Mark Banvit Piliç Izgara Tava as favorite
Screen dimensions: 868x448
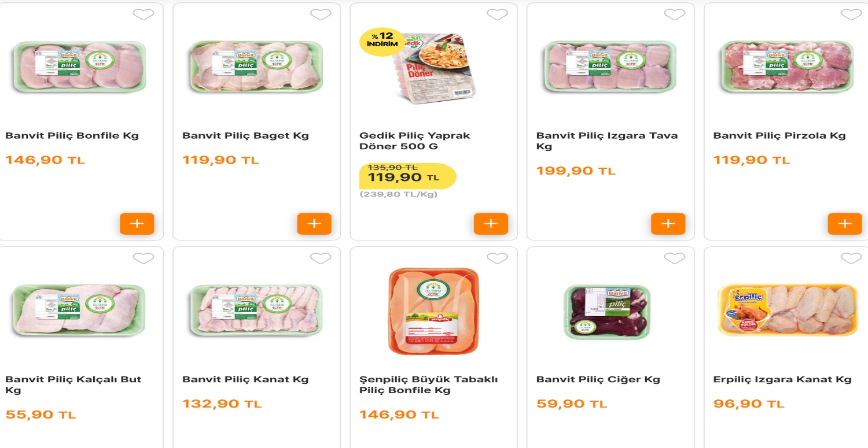[674, 14]
